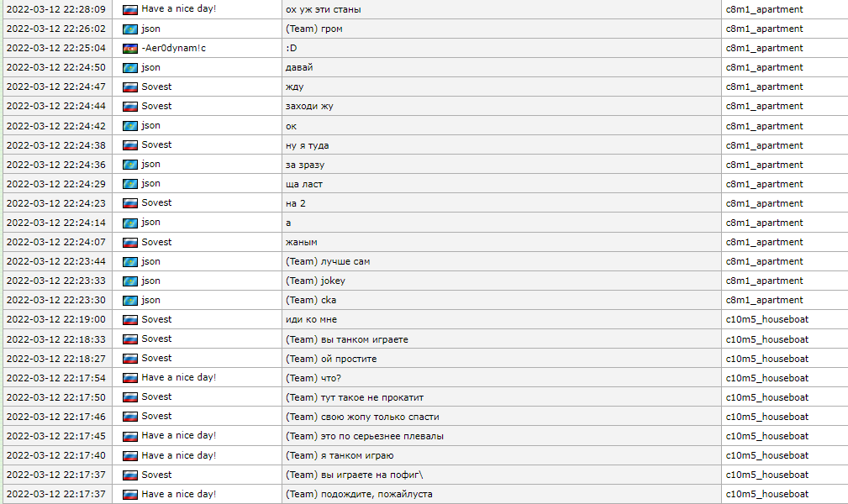The height and width of the screenshot is (504, 848).
Task: Click Sovest's flag icon in the 22:19:00 row
Action: tap(129, 319)
